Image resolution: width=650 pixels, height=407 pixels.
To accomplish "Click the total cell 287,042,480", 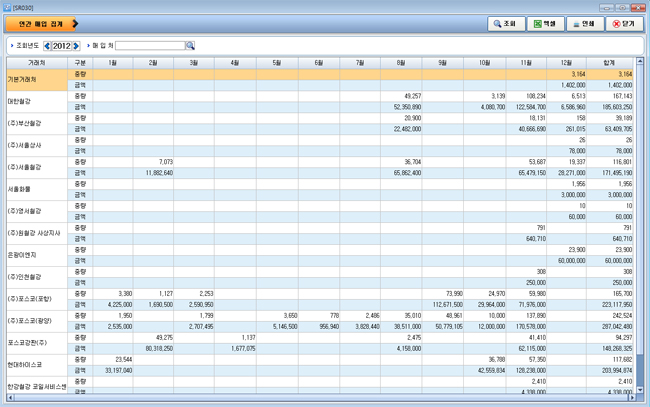I will (x=609, y=327).
